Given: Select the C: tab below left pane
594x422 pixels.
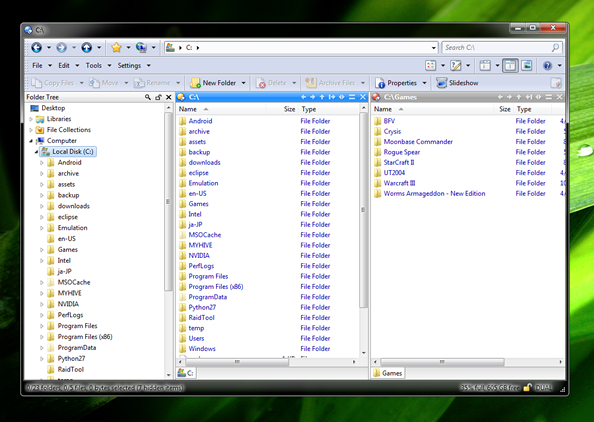Looking at the screenshot, I should pyautogui.click(x=186, y=373).
